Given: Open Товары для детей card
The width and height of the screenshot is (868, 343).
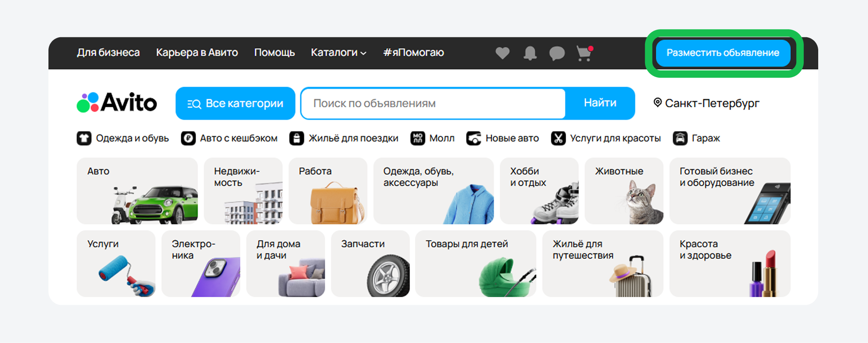Looking at the screenshot, I should pos(475,264).
